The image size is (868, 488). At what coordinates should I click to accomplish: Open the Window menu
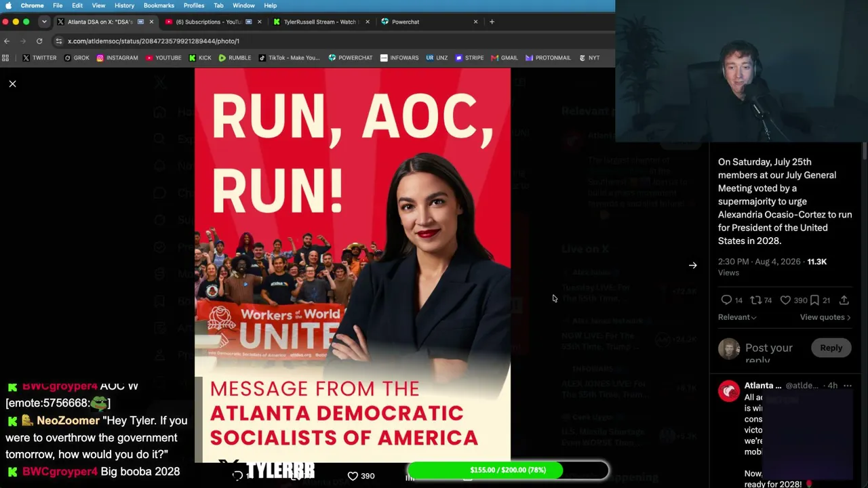tap(243, 5)
